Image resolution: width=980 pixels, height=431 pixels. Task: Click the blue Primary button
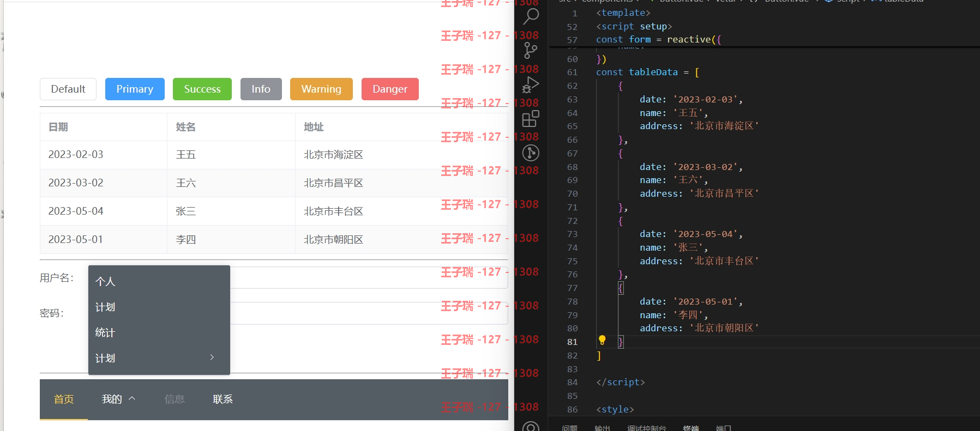pos(135,89)
